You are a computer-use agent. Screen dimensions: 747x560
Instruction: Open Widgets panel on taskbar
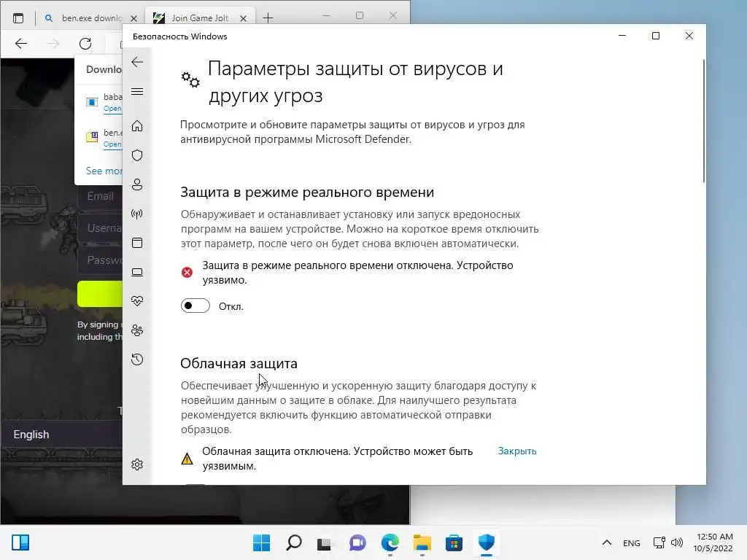click(20, 542)
